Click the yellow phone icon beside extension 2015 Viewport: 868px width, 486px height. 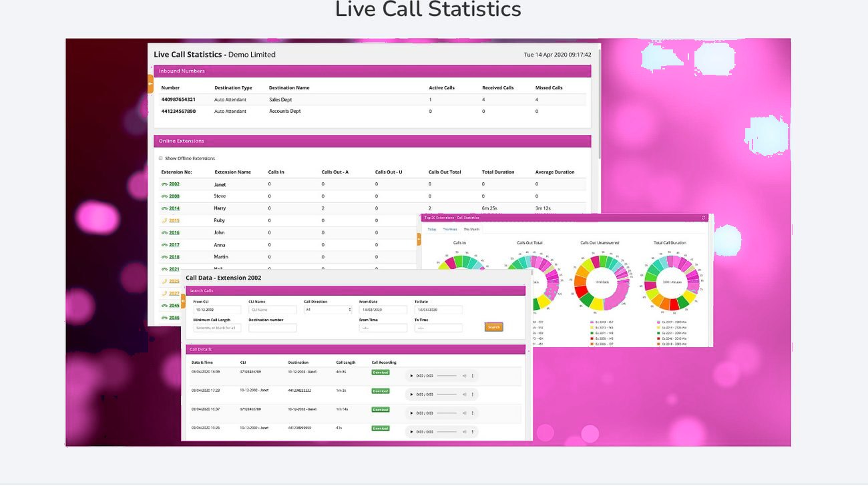(x=164, y=220)
